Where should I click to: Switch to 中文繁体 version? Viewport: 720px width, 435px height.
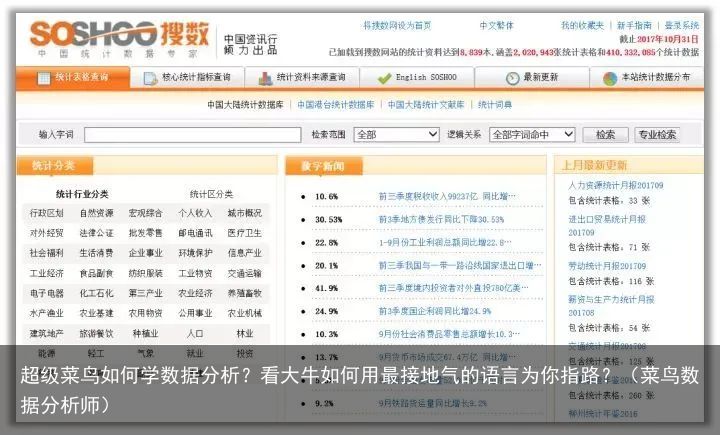[x=496, y=26]
